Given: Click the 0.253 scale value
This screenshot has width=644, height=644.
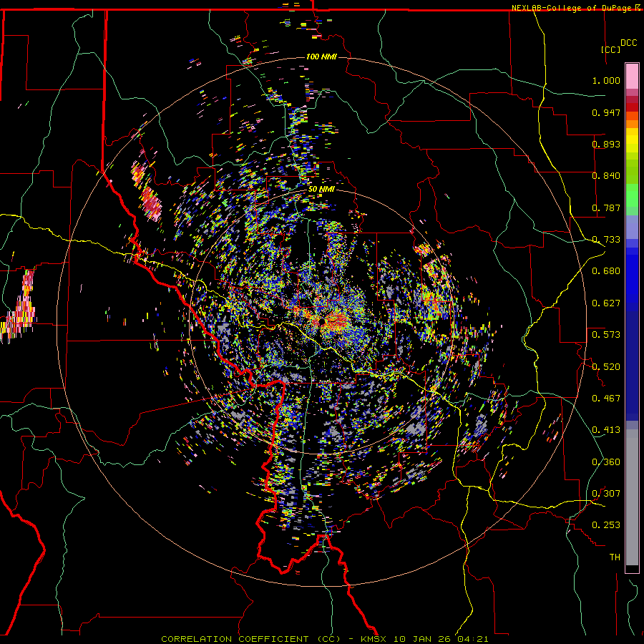Looking at the screenshot, I should tap(606, 525).
